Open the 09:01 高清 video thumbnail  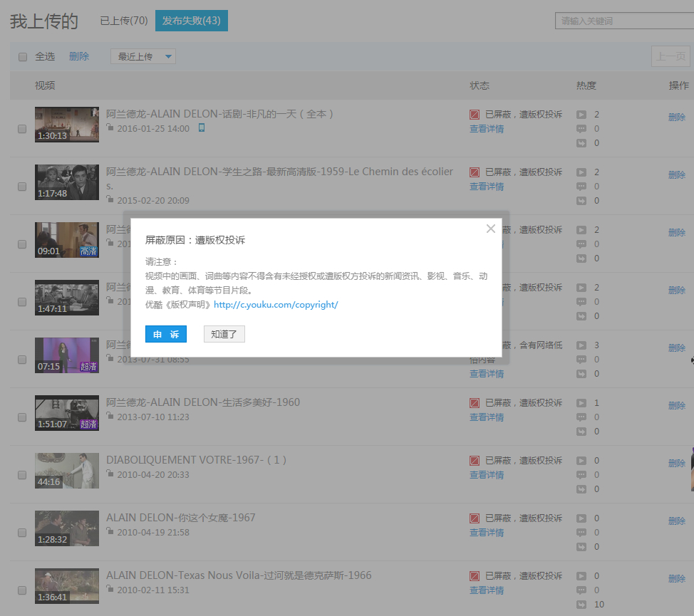click(67, 240)
